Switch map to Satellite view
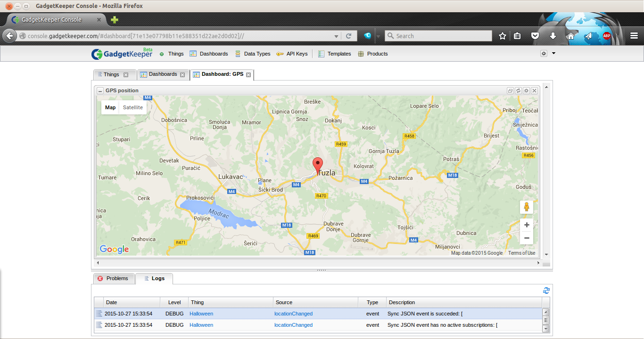The width and height of the screenshot is (644, 339). pos(133,107)
